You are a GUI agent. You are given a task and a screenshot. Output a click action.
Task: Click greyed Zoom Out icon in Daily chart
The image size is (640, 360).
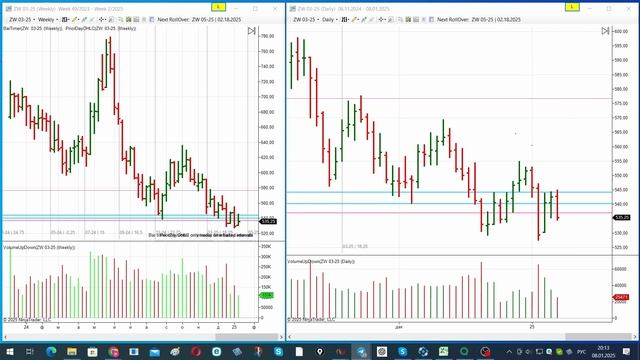[371, 19]
